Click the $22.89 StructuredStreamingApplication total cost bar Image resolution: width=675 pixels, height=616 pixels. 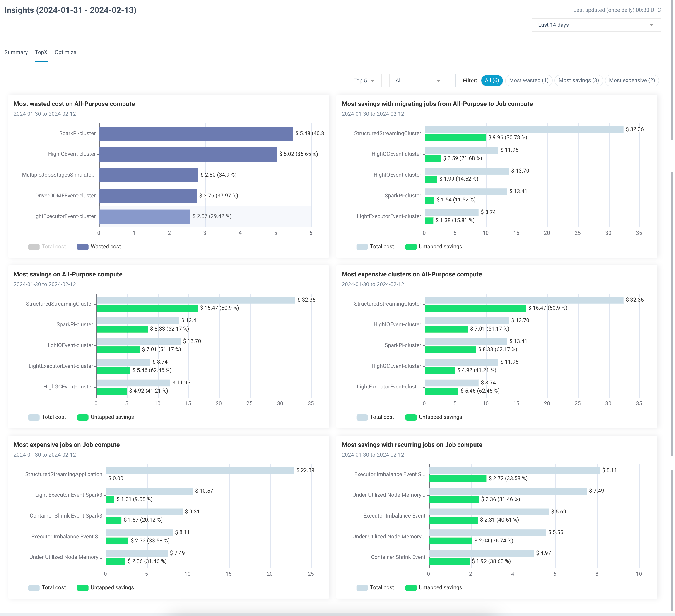[200, 470]
